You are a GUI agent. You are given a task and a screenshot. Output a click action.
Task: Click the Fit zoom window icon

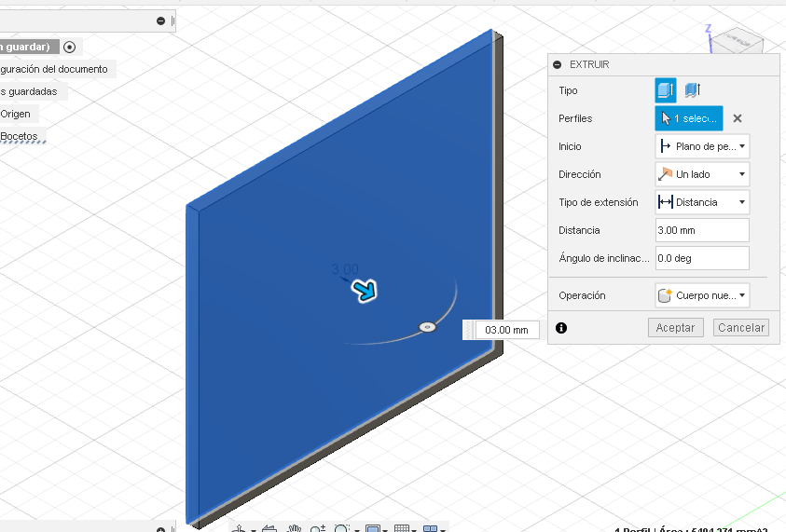[x=342, y=528]
